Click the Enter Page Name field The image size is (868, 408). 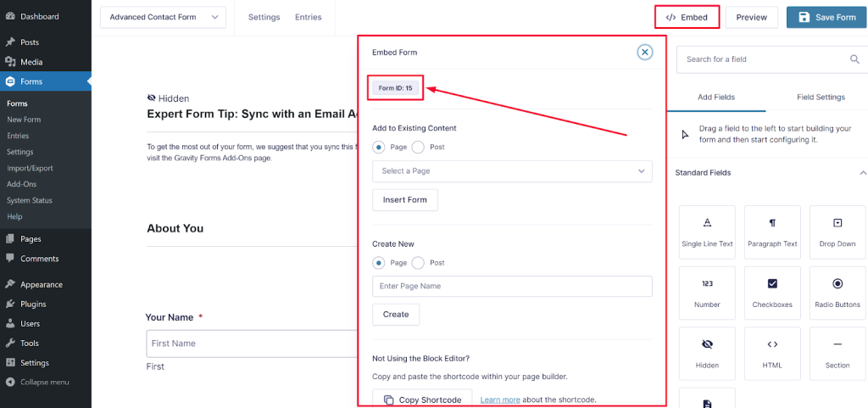click(512, 287)
